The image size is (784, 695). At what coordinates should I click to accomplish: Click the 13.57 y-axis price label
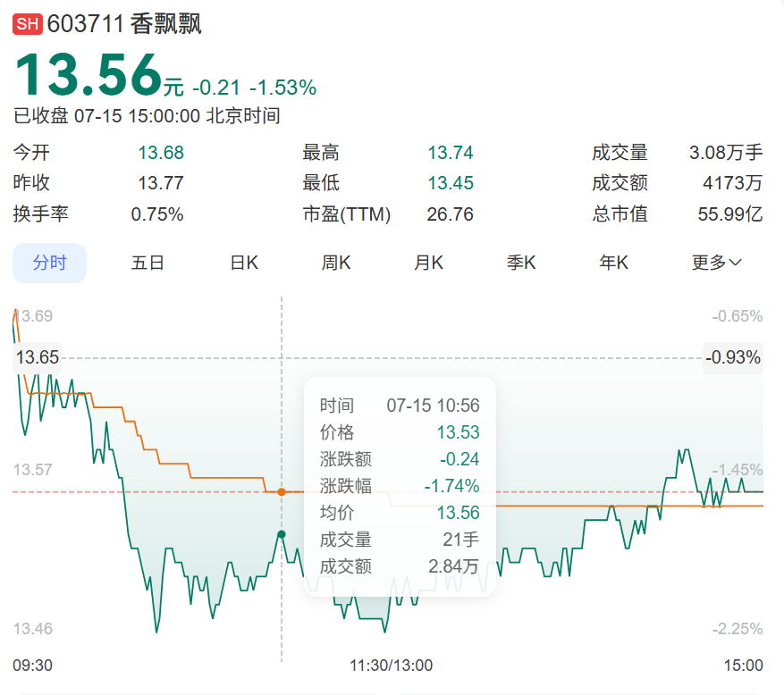[x=33, y=470]
